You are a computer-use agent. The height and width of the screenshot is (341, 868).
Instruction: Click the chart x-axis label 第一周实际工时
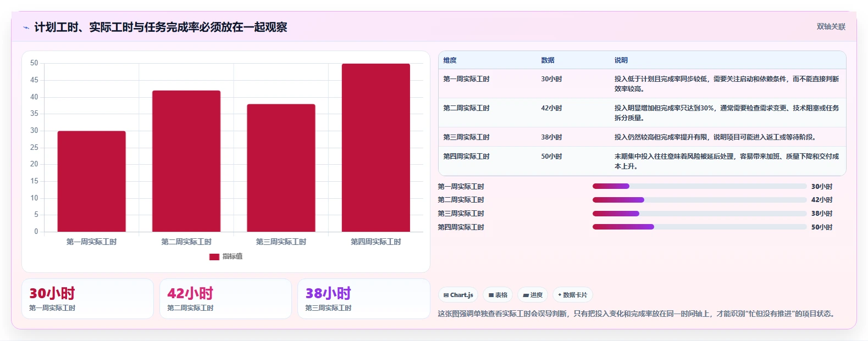[x=92, y=242]
